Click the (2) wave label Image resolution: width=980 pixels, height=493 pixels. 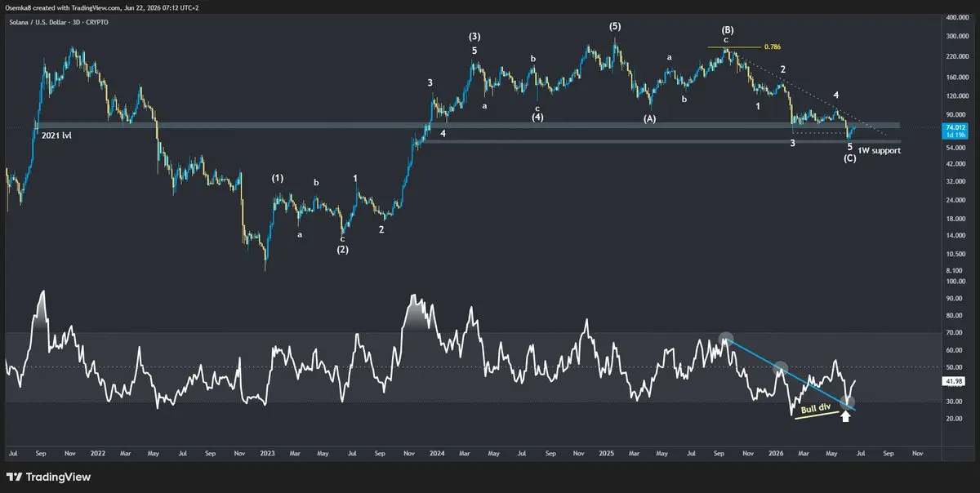[x=343, y=250]
